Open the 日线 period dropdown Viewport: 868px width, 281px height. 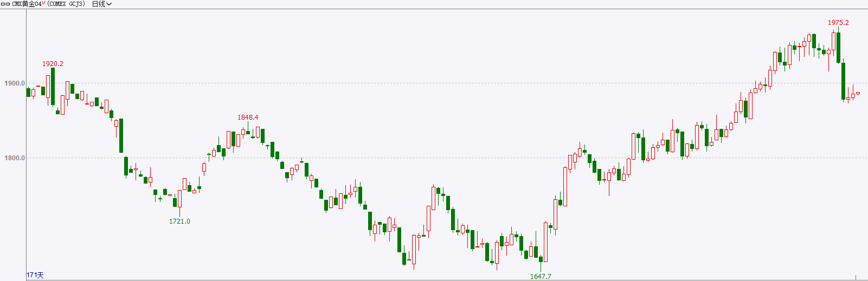pyautogui.click(x=101, y=4)
